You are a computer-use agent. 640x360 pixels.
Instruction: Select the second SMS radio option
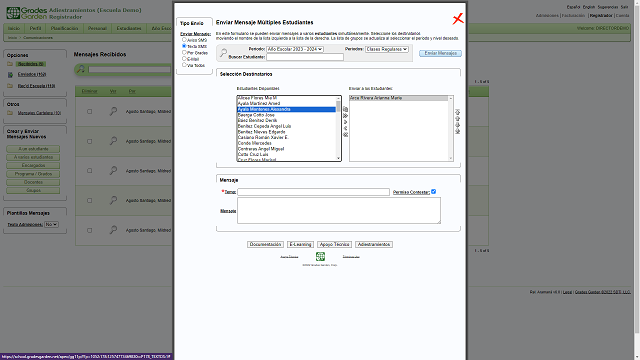(x=184, y=46)
